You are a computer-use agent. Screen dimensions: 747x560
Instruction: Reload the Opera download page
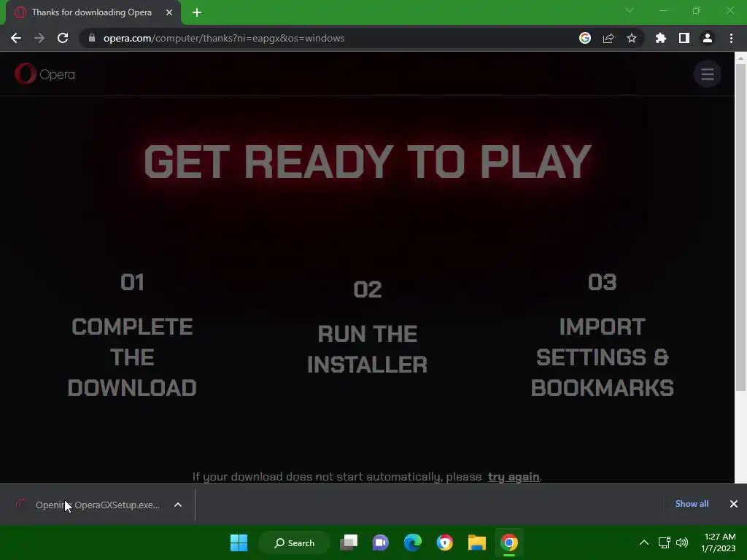[63, 38]
